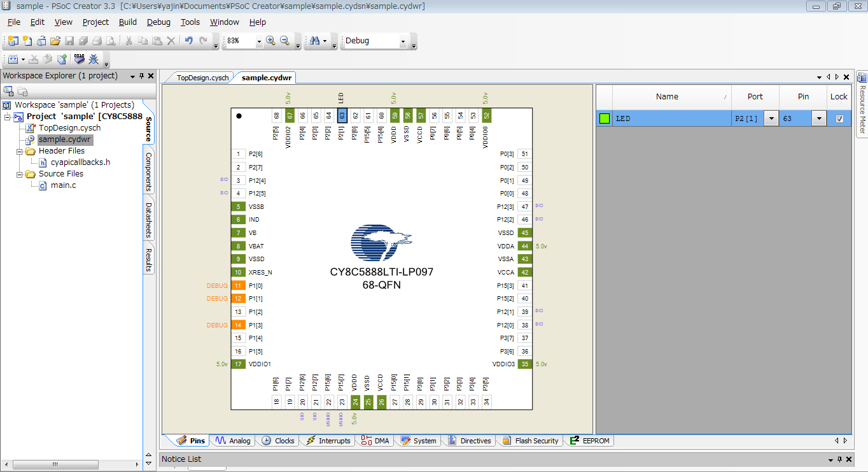Click the New File toolbar icon

(27, 41)
